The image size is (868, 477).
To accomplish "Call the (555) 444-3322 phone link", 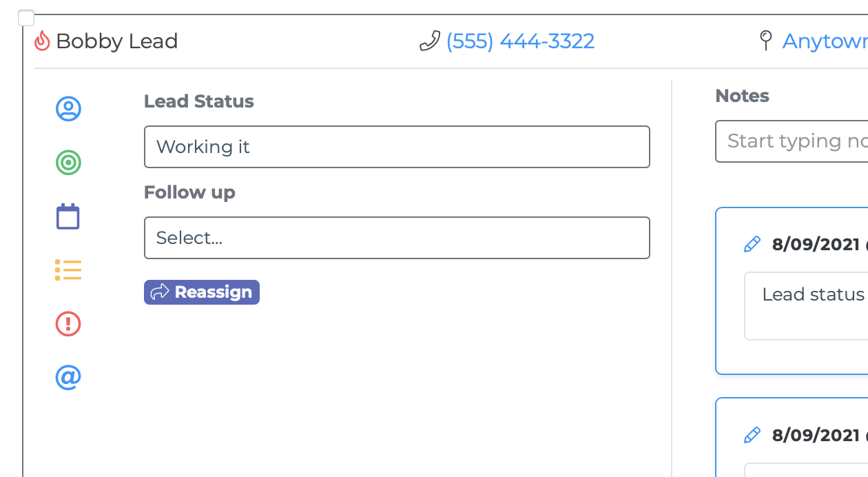I will (x=520, y=41).
